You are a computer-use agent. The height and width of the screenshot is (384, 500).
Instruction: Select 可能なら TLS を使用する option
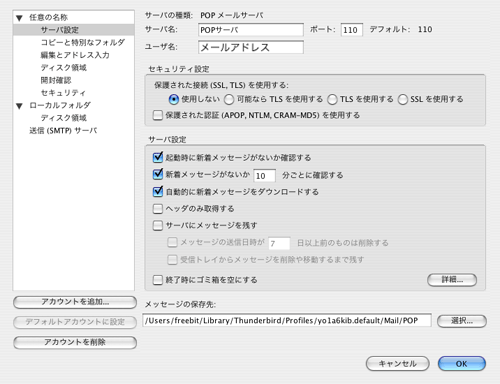(229, 99)
